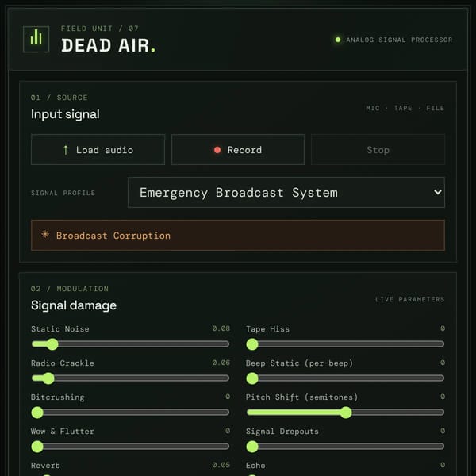Click the Stop button

pyautogui.click(x=378, y=150)
